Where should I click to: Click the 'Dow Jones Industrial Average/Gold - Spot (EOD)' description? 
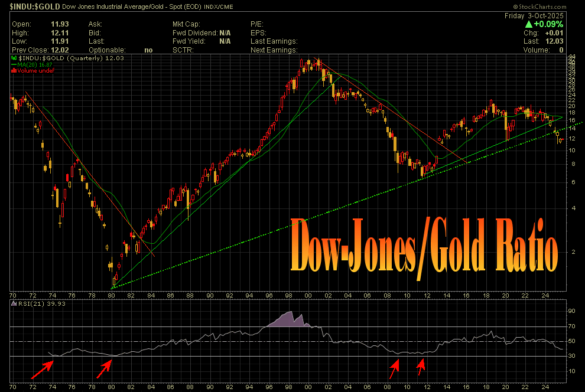click(132, 6)
